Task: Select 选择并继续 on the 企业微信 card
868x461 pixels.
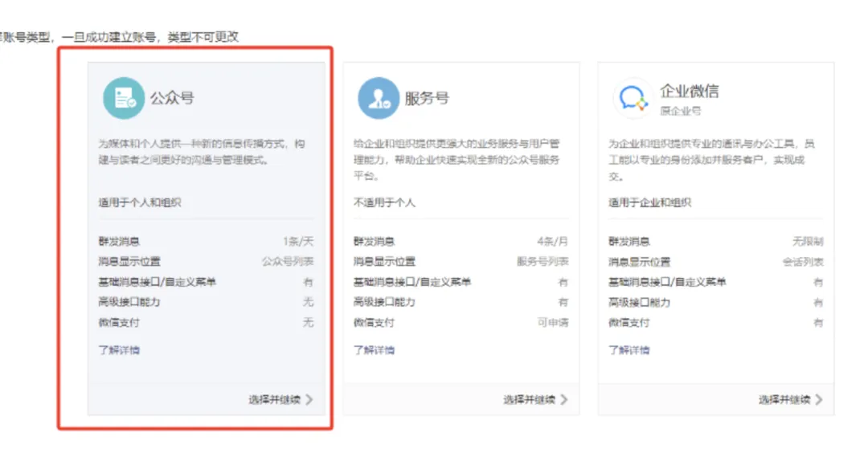Action: (x=791, y=399)
